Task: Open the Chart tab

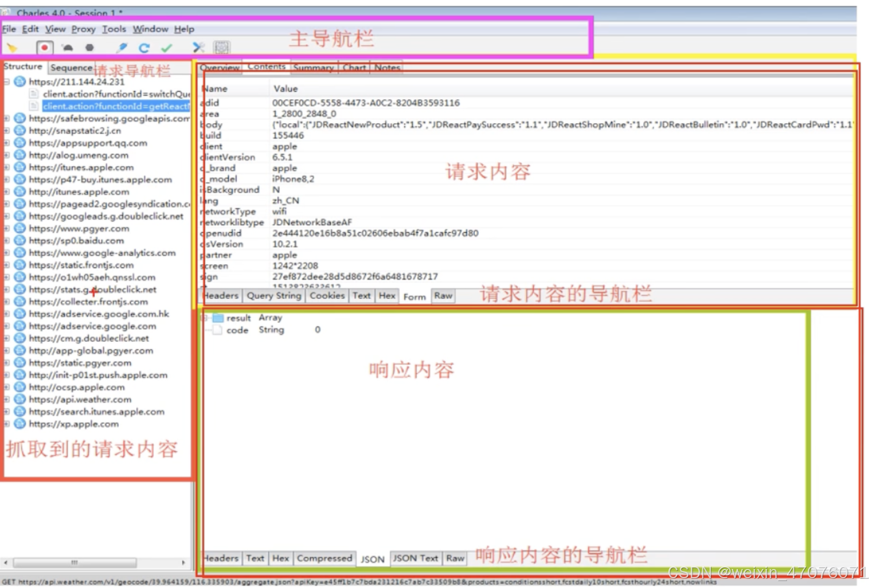Action: pyautogui.click(x=354, y=67)
